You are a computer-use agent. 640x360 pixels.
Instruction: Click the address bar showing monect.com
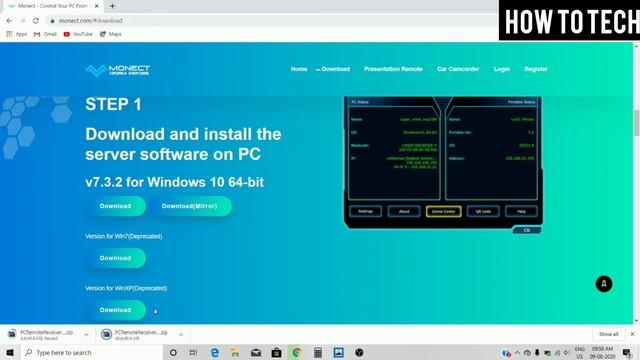pos(269,20)
